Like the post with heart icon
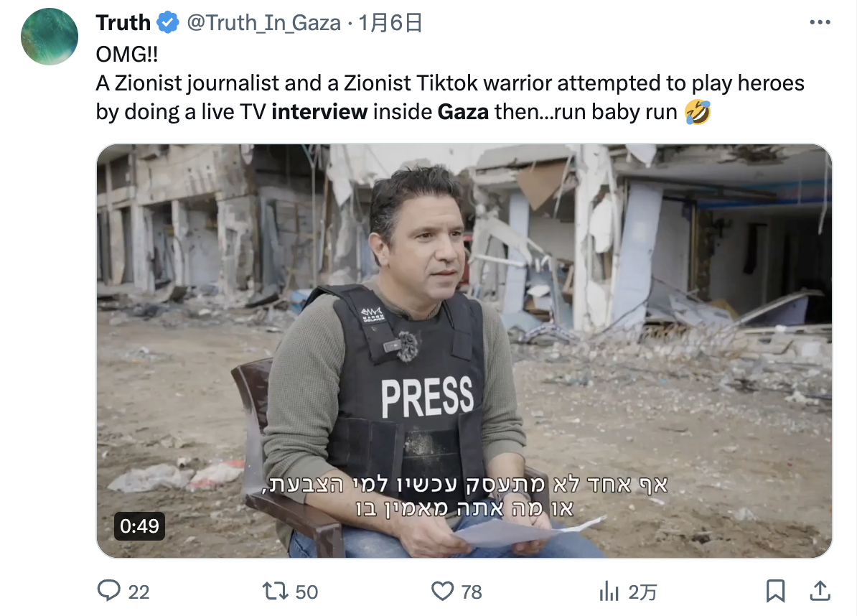The width and height of the screenshot is (857, 616). pyautogui.click(x=442, y=591)
